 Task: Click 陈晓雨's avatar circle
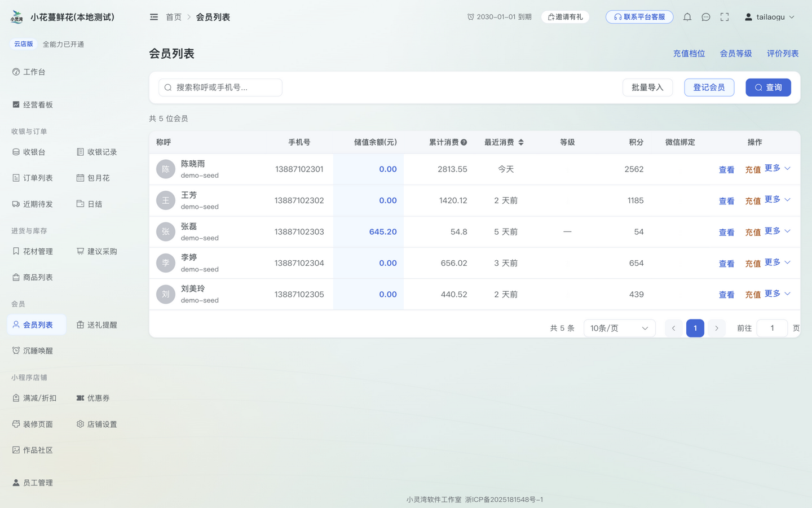(x=166, y=169)
